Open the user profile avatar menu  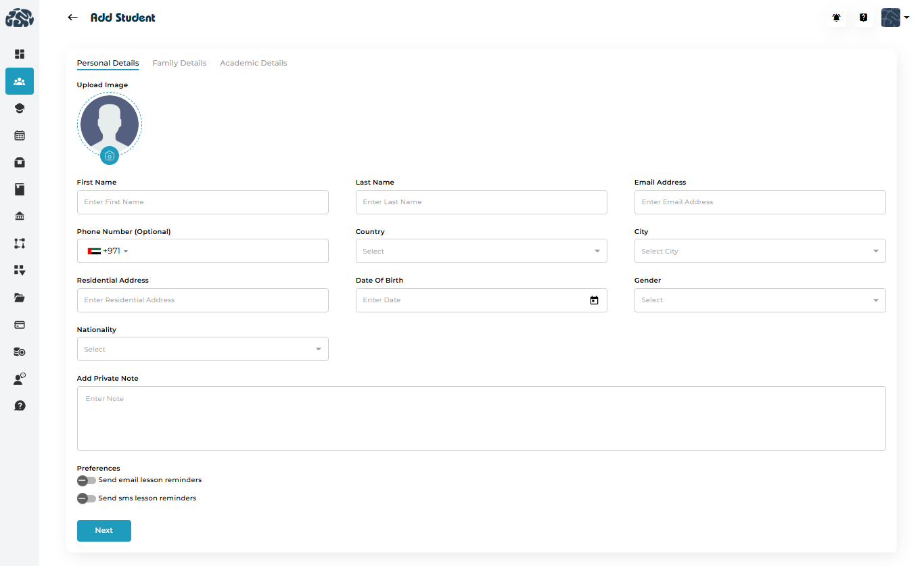coord(894,18)
